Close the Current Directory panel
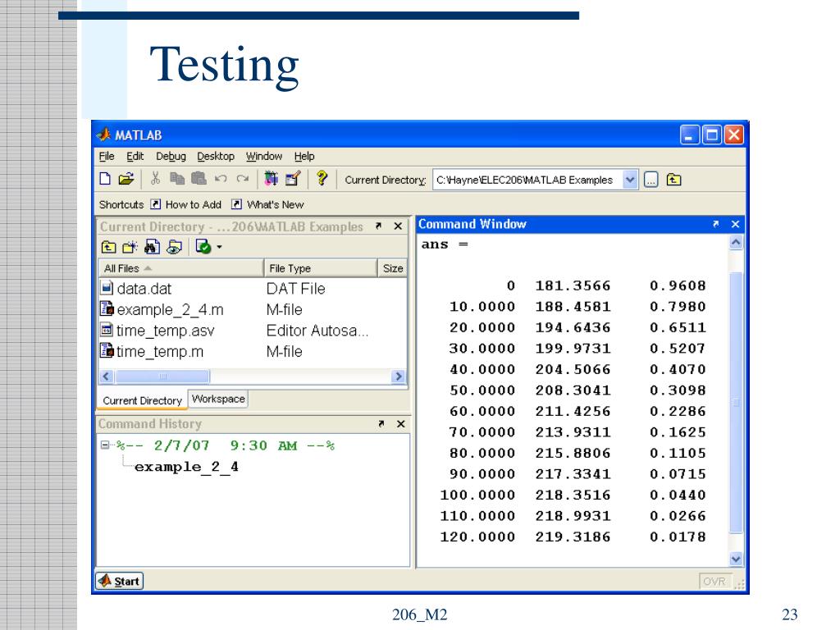This screenshot has width=840, height=630. [398, 226]
